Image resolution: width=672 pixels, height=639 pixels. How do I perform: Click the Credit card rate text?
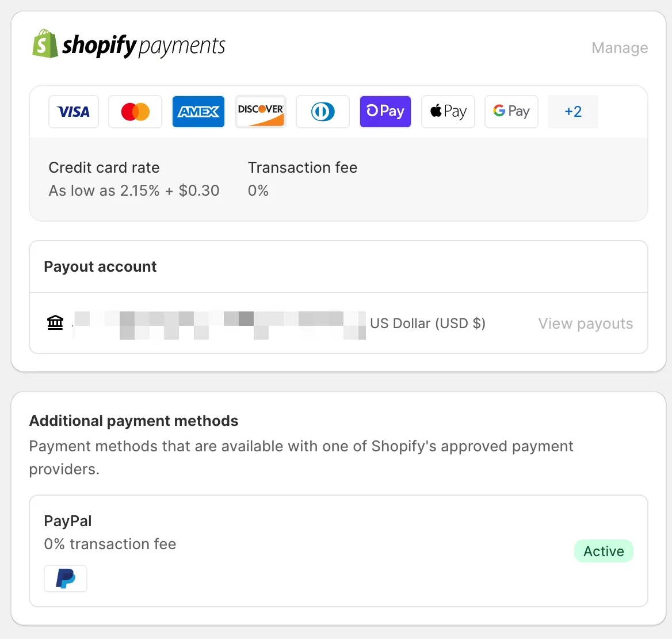coord(104,168)
